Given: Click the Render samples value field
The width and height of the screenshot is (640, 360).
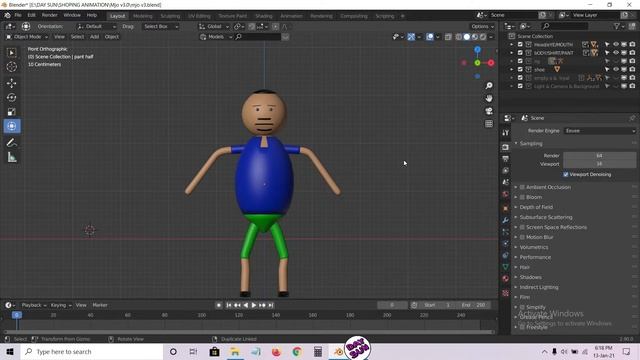Looking at the screenshot, I should pos(600,156).
